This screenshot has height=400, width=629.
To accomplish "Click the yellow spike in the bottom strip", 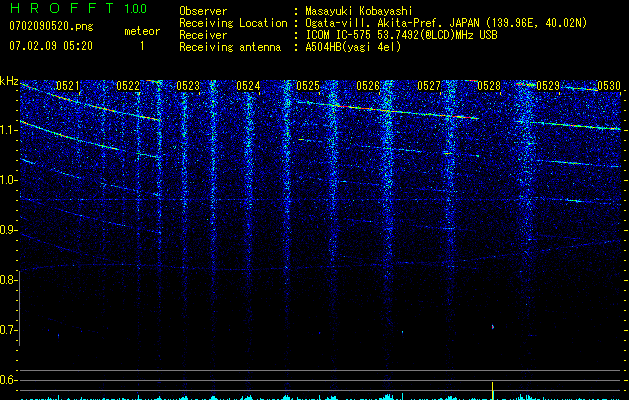I will (x=493, y=390).
